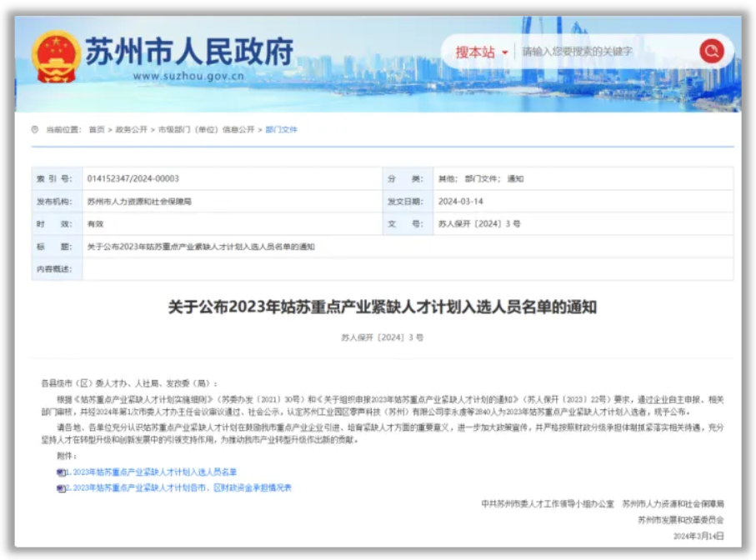
Task: Click the red magnifier search button
Action: (711, 52)
